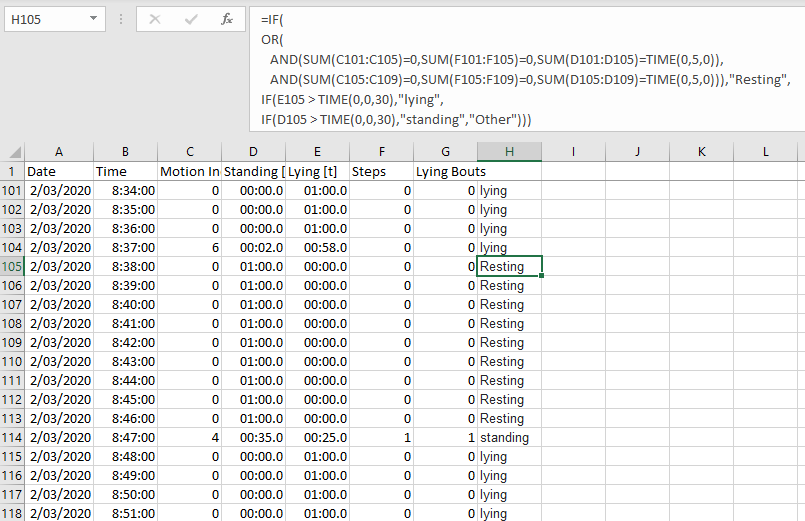Viewport: 805px width, 521px height.
Task: Select row 118 header
Action: pyautogui.click(x=12, y=513)
